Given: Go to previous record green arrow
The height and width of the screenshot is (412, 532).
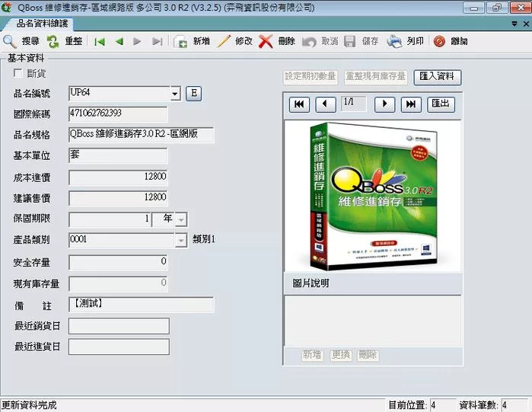Looking at the screenshot, I should point(119,41).
